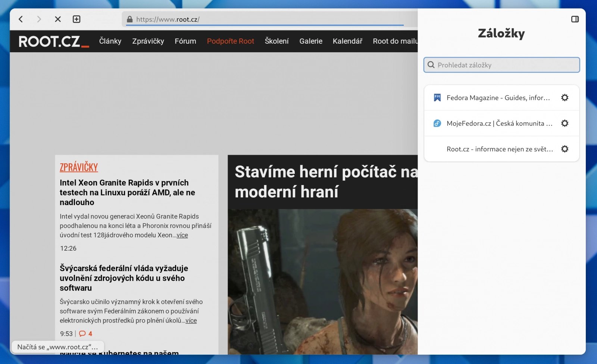Click the search icon in bookmarks field

click(x=431, y=65)
